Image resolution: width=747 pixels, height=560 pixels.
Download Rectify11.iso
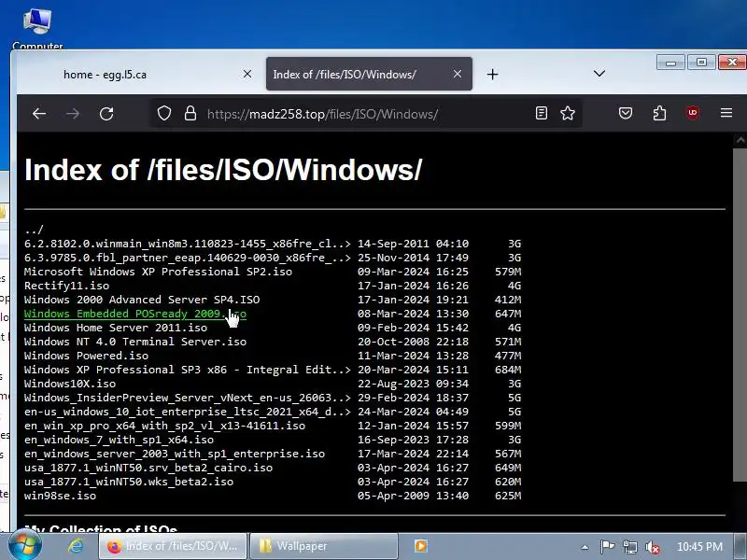pyautogui.click(x=66, y=286)
